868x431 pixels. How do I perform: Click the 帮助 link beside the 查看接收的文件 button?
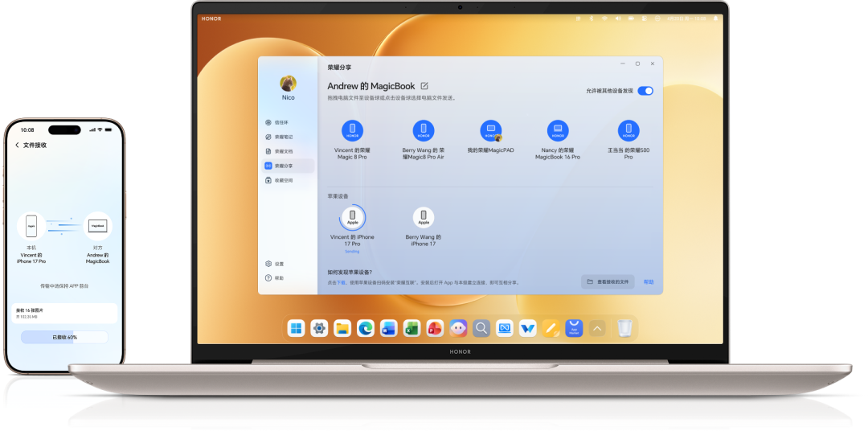(649, 282)
